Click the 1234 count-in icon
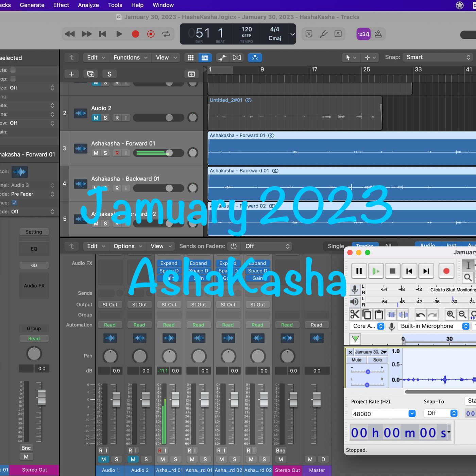This screenshot has height=476, width=476. point(363,34)
